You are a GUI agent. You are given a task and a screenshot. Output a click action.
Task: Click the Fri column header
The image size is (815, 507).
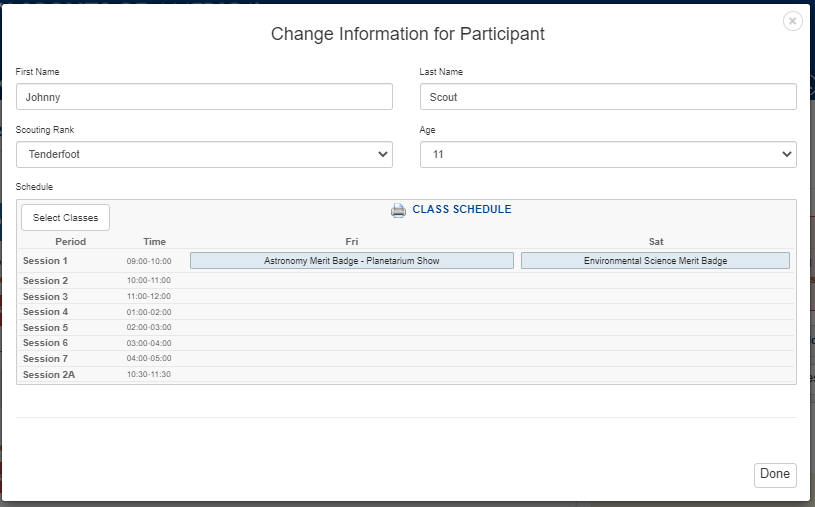(x=351, y=242)
